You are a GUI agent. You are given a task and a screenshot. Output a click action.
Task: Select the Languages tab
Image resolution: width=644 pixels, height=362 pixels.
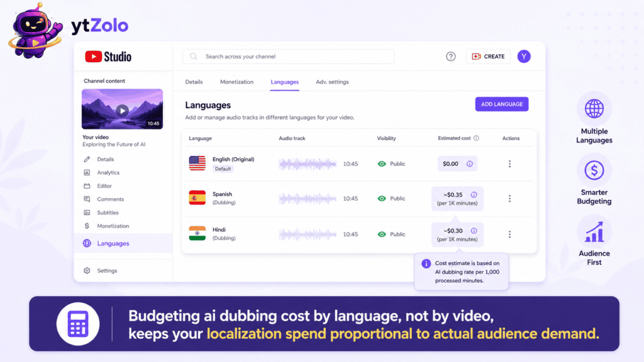coord(285,82)
